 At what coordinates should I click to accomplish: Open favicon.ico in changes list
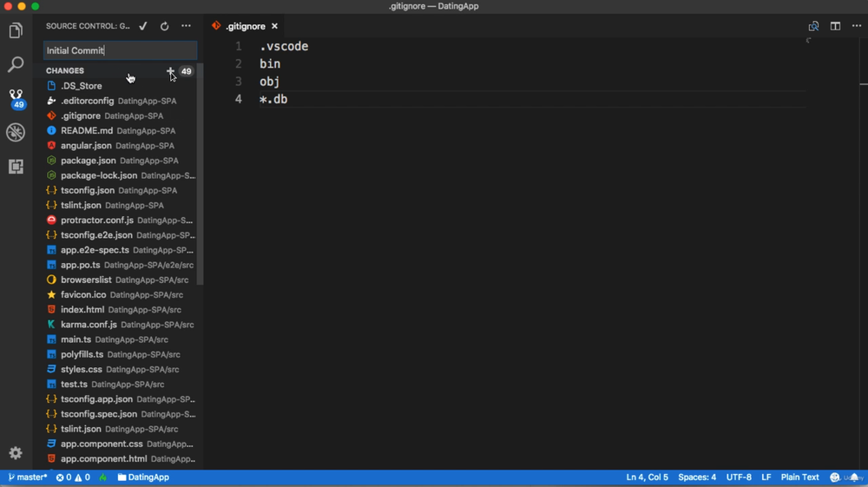point(120,295)
